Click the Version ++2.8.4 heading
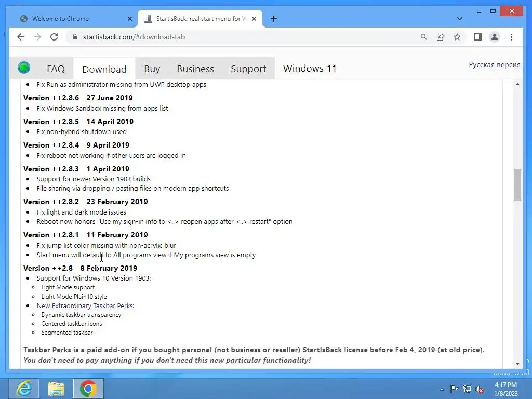Screen dimensions: 532x399 pyautogui.click(x=76, y=145)
